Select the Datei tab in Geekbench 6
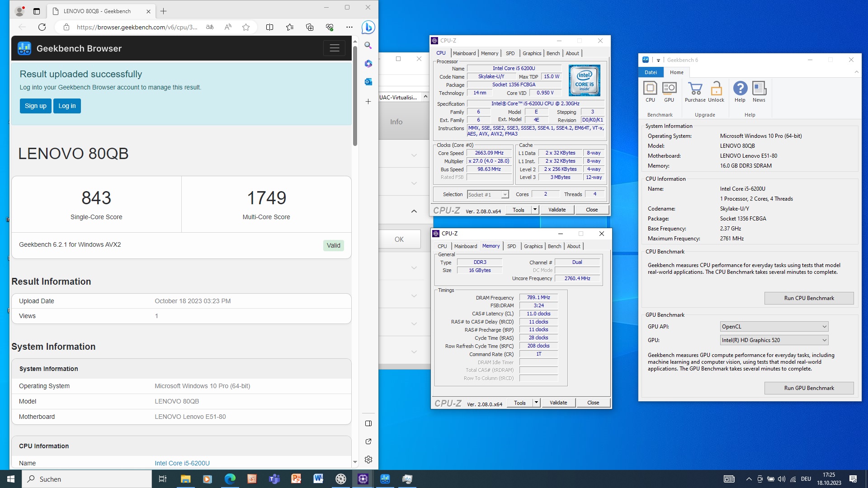Image resolution: width=868 pixels, height=488 pixels. coord(651,72)
